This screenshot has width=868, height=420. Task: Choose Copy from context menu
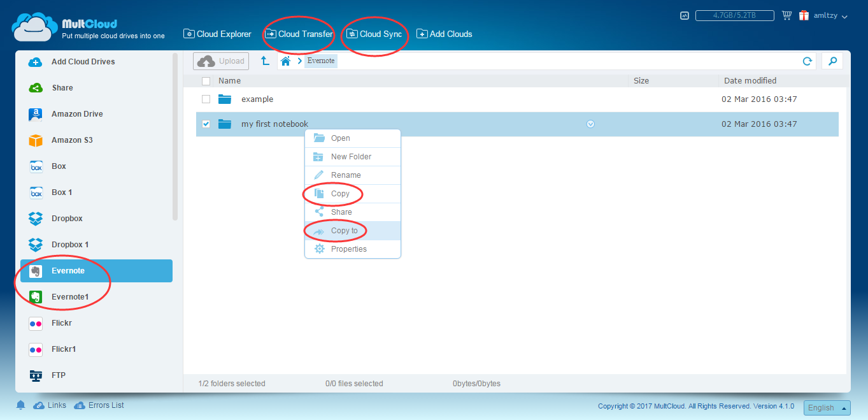point(353,194)
